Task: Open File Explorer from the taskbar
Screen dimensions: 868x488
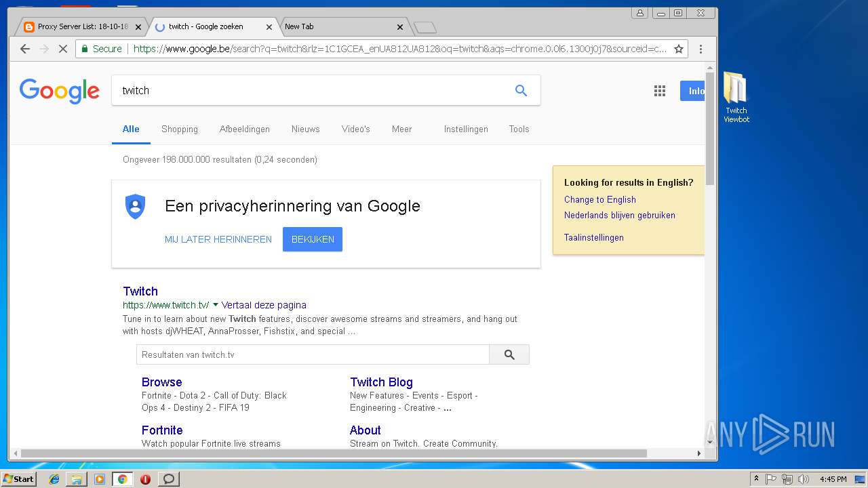Action: point(77,479)
